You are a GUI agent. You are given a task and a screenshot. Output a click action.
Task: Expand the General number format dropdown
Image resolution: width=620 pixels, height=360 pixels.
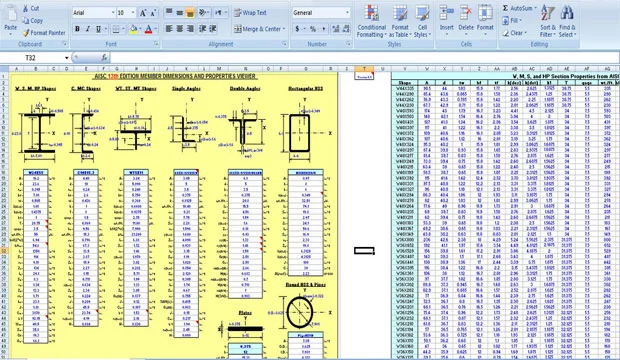[347, 13]
